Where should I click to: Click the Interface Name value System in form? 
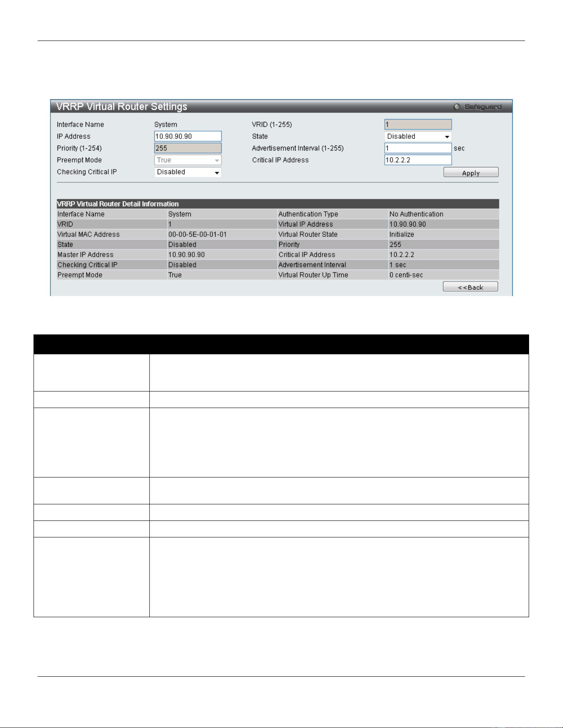tap(165, 124)
